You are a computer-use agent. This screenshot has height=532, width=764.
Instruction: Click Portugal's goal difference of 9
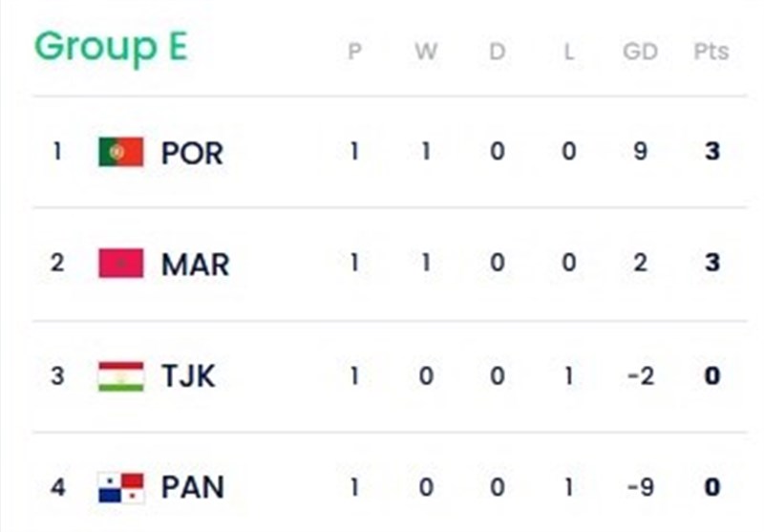[x=640, y=152]
